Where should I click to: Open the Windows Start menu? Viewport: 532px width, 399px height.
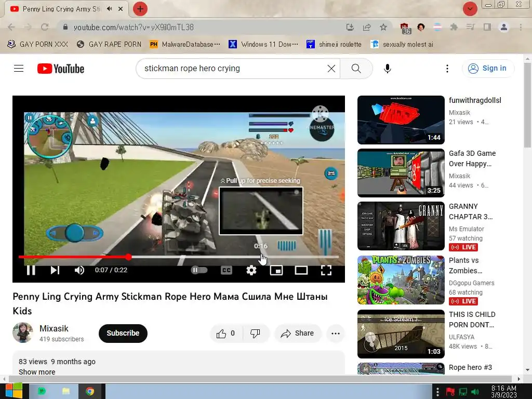[14, 391]
